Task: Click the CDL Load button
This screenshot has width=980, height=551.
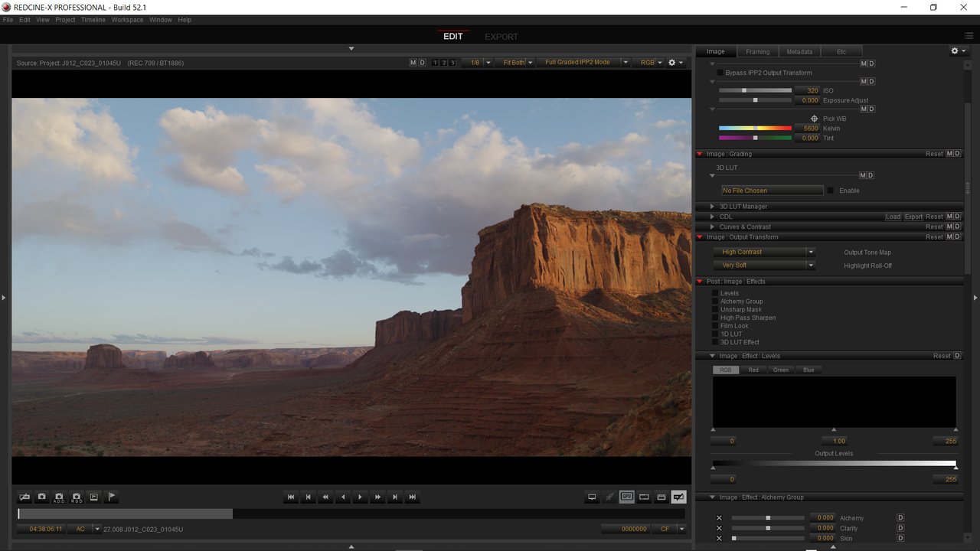Action: point(893,217)
